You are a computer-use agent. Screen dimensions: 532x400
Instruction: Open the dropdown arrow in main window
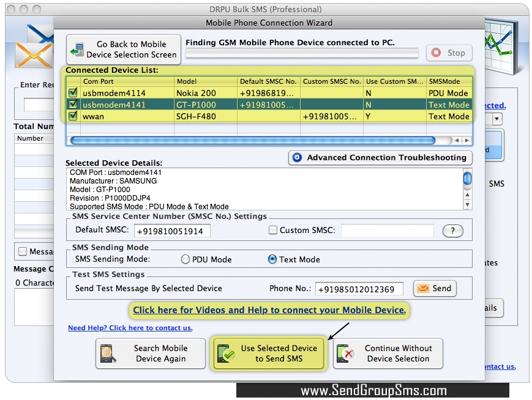coord(497,119)
